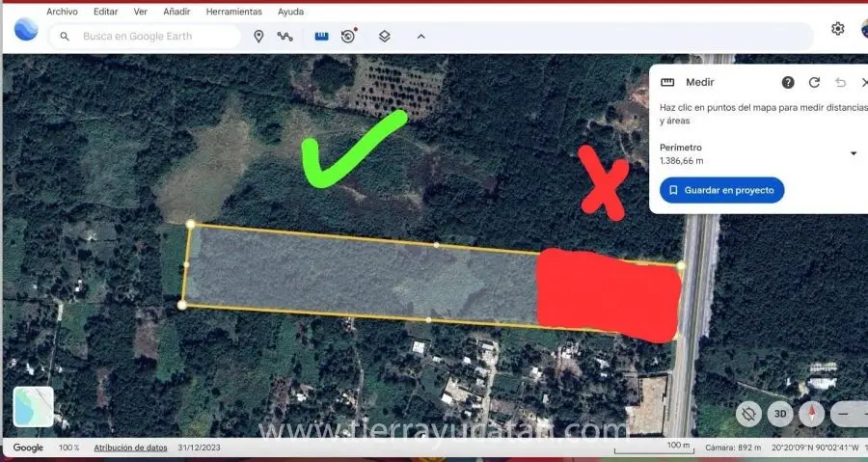Switch to 3D view

coord(780,414)
